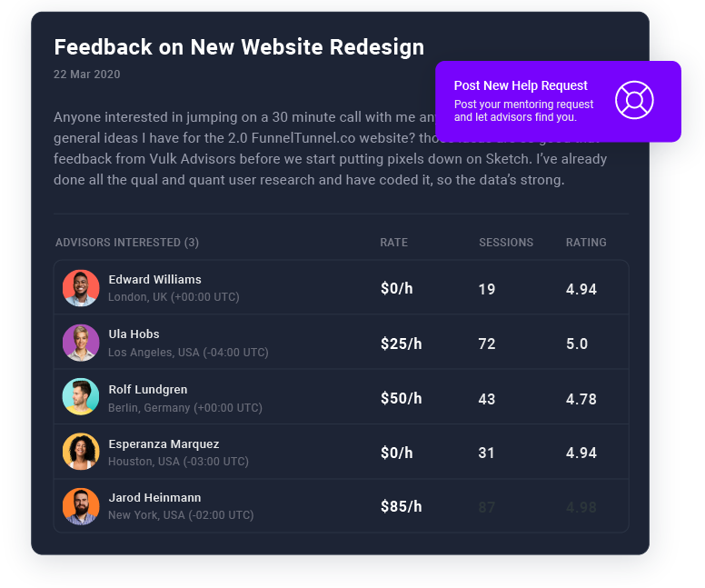Screen dimensions: 705x588
Task: Select the Esperanza Marquez name
Action: 164,444
